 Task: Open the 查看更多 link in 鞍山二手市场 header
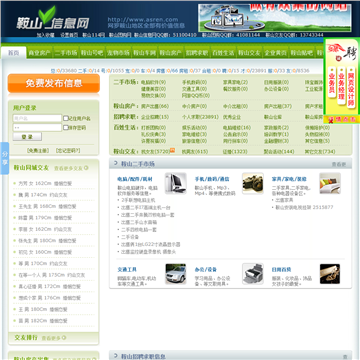click(339, 164)
